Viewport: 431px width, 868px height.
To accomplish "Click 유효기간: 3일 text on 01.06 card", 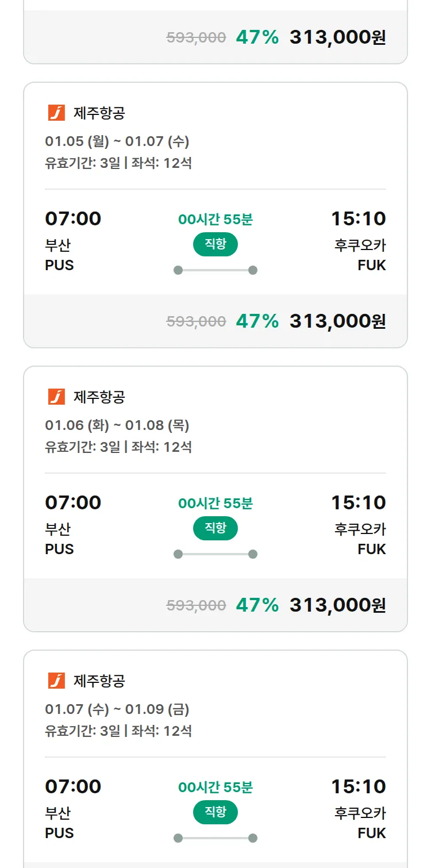I will [x=83, y=447].
